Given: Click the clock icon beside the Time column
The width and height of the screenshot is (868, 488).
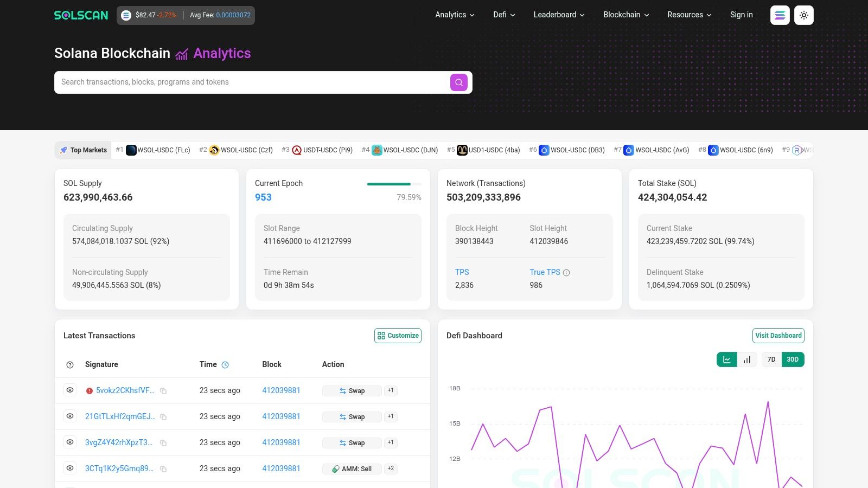Looking at the screenshot, I should coord(225,364).
